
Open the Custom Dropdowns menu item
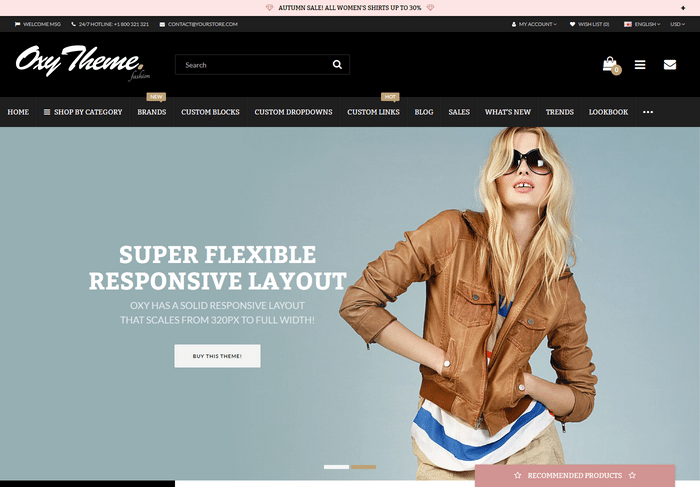click(293, 112)
